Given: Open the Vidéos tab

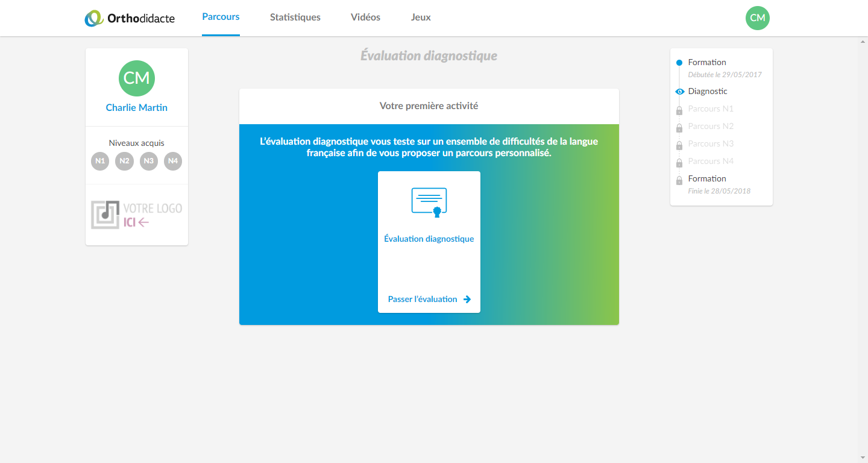Looking at the screenshot, I should [x=365, y=17].
